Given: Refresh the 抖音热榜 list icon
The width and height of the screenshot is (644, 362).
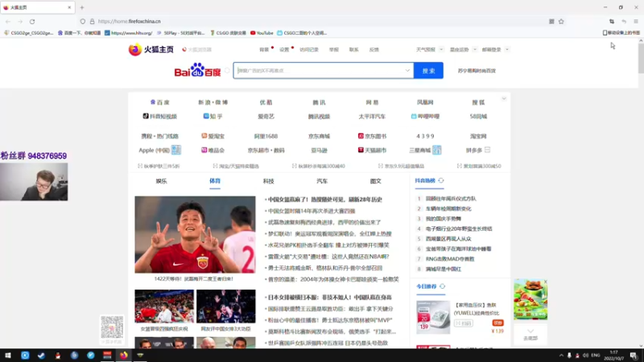Looking at the screenshot, I should click(440, 180).
